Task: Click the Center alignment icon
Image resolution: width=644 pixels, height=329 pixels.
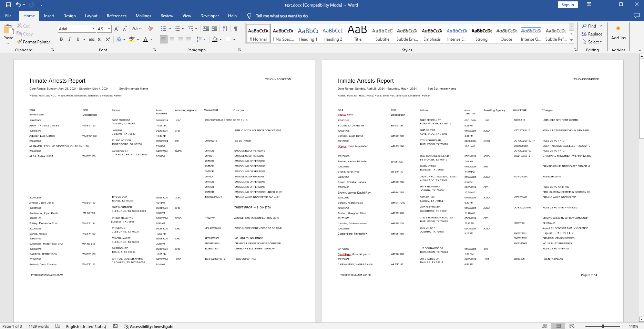Action: (172, 40)
